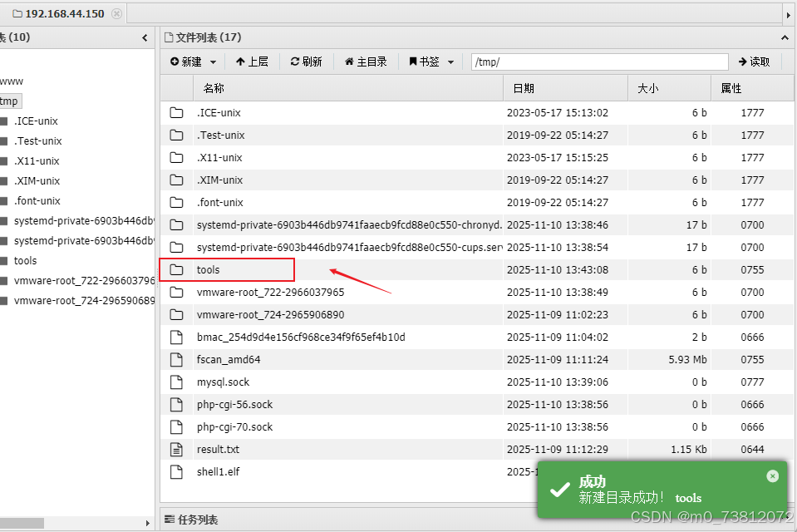Open .Test-unix in directory tree
The height and width of the screenshot is (532, 797).
click(x=37, y=140)
